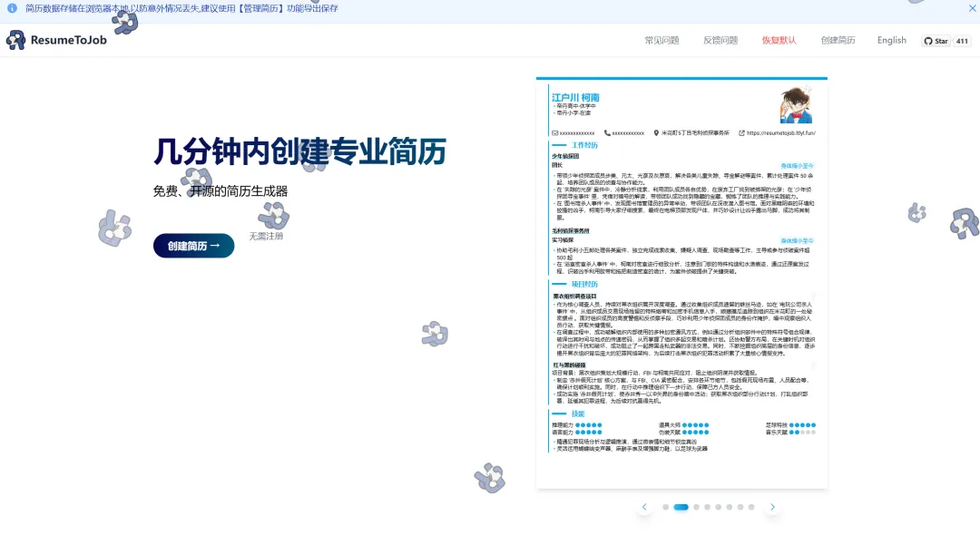Show the previous resume template arrow

[644, 507]
